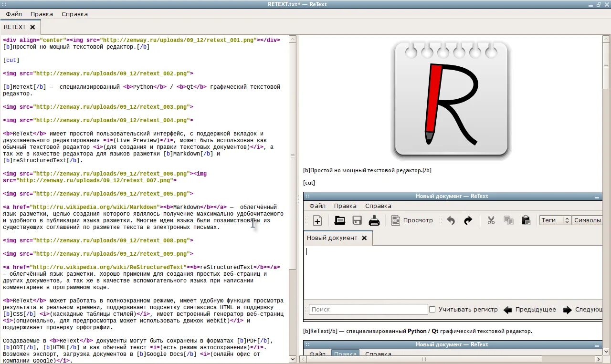
Task: Open the main Справка menu
Action: point(74,14)
